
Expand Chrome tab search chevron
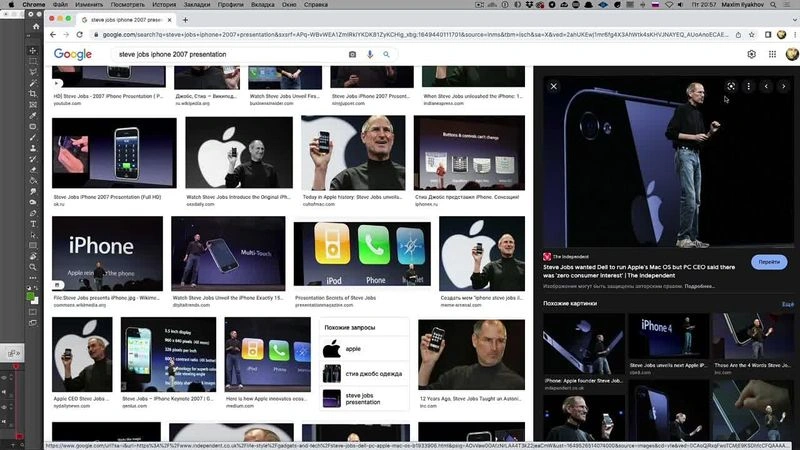point(794,20)
